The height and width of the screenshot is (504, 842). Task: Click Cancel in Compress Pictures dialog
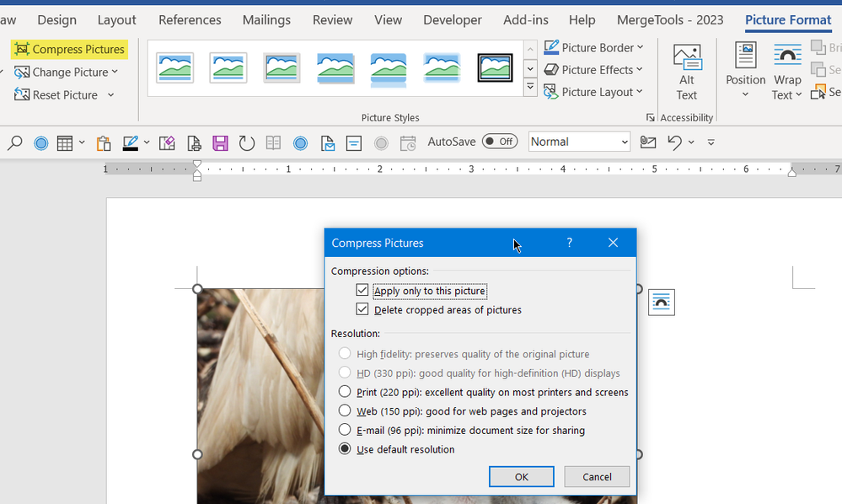pos(597,477)
